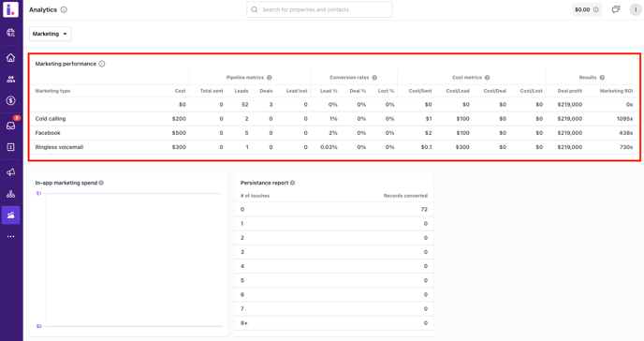Click the $300 cost for Ringless voicemail
Image resolution: width=644 pixels, height=341 pixels.
point(179,147)
